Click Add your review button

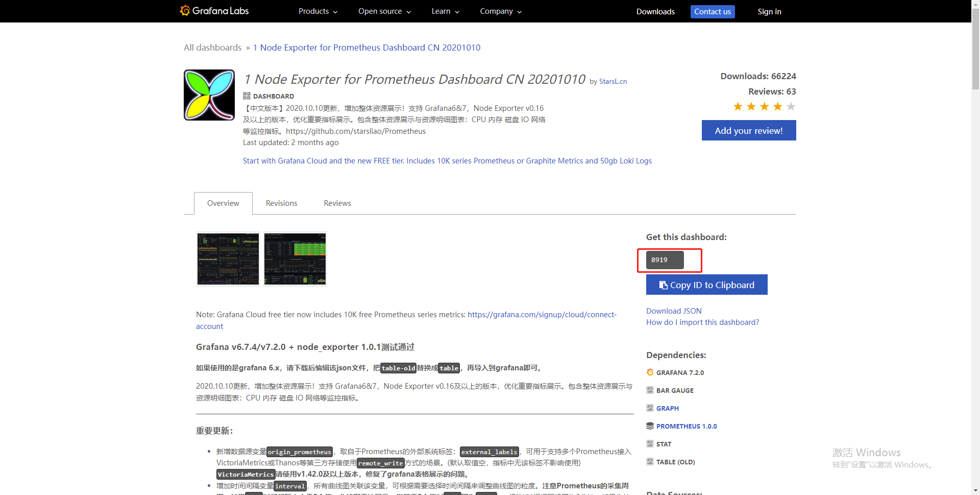[x=749, y=130]
